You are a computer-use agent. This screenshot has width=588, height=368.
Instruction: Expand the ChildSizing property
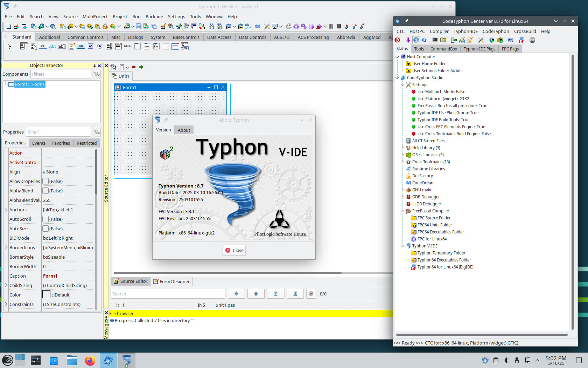coord(6,285)
